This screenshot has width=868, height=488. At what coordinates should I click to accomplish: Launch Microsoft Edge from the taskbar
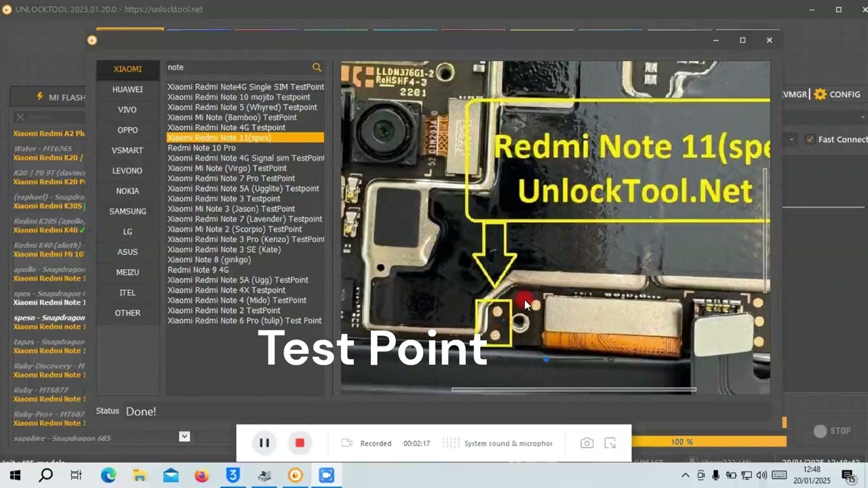[x=108, y=476]
